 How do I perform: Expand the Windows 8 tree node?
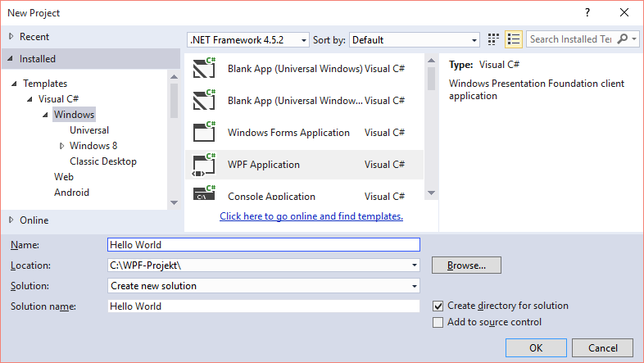(x=61, y=146)
